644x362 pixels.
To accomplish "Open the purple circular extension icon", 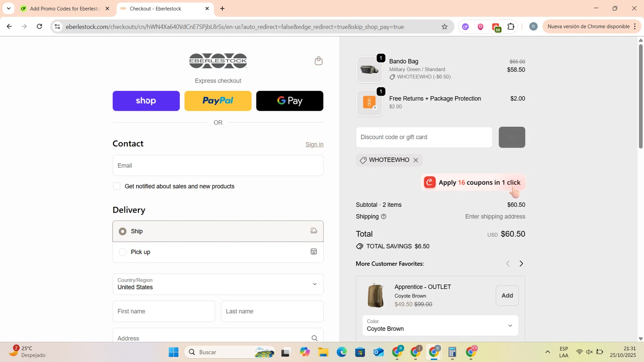I will (465, 27).
